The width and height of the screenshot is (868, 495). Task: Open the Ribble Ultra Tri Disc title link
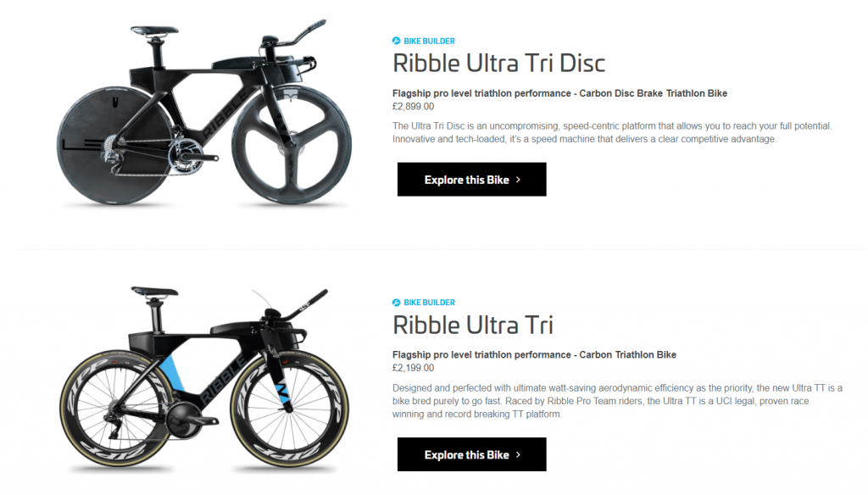pyautogui.click(x=498, y=63)
